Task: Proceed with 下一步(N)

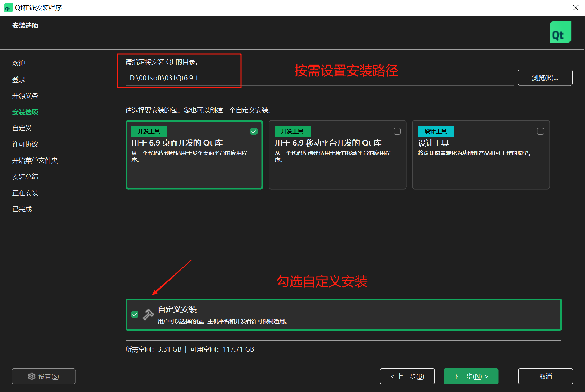Action: click(x=471, y=377)
